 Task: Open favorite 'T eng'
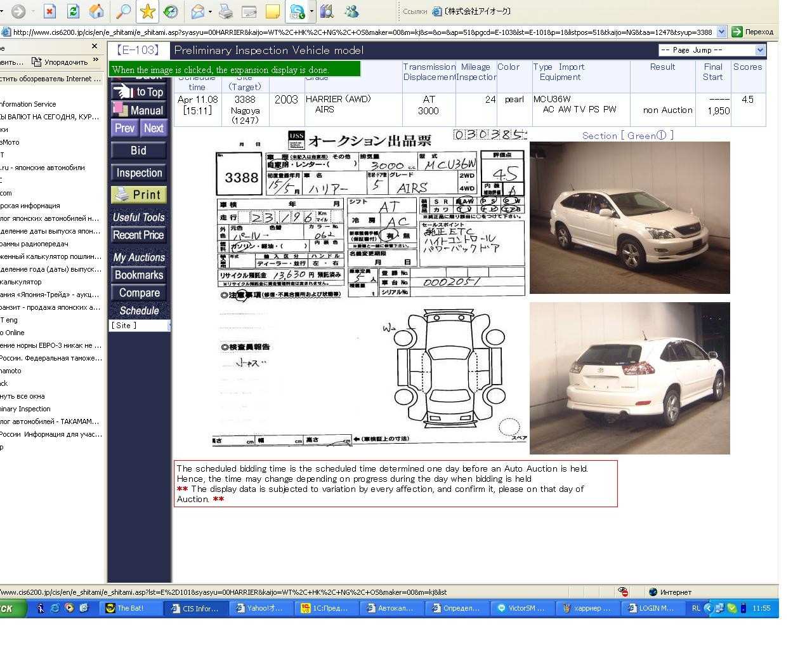[x=9, y=320]
